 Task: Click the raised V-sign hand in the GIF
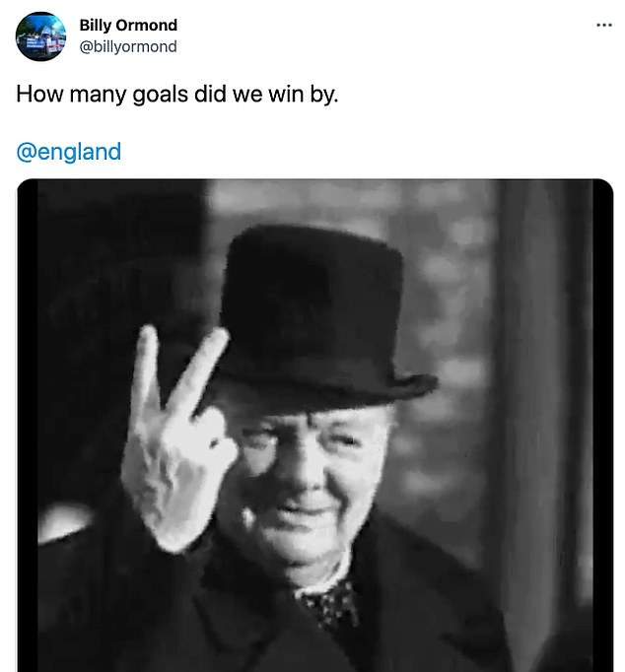177,434
